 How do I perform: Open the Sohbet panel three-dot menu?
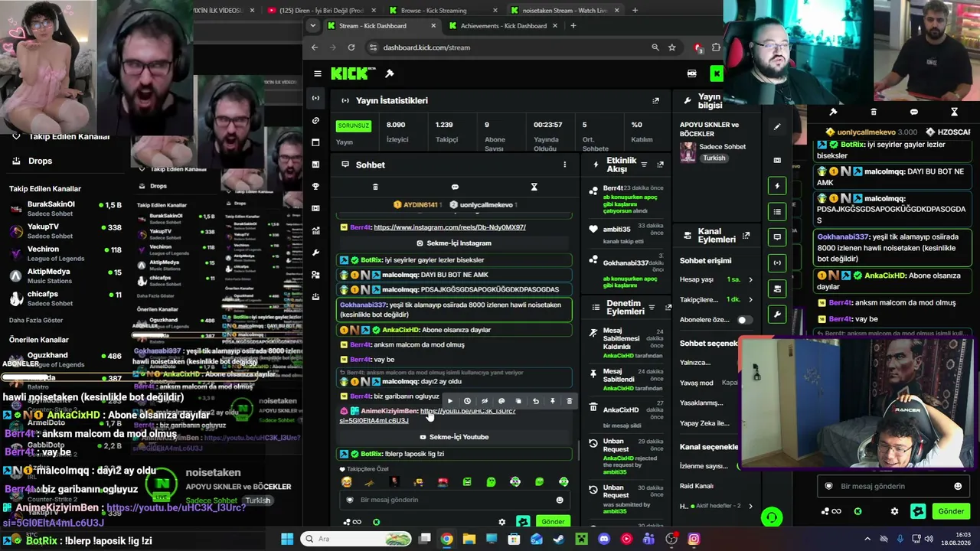point(565,165)
